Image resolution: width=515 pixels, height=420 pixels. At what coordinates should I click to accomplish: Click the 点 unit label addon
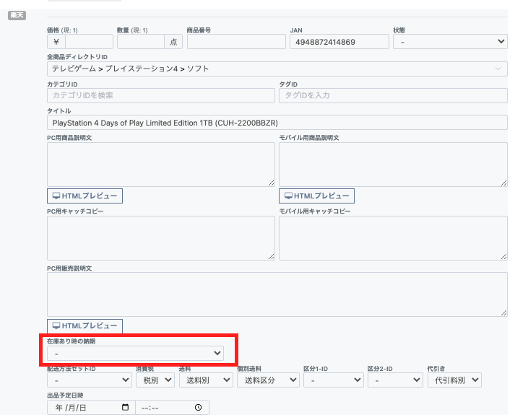(173, 42)
